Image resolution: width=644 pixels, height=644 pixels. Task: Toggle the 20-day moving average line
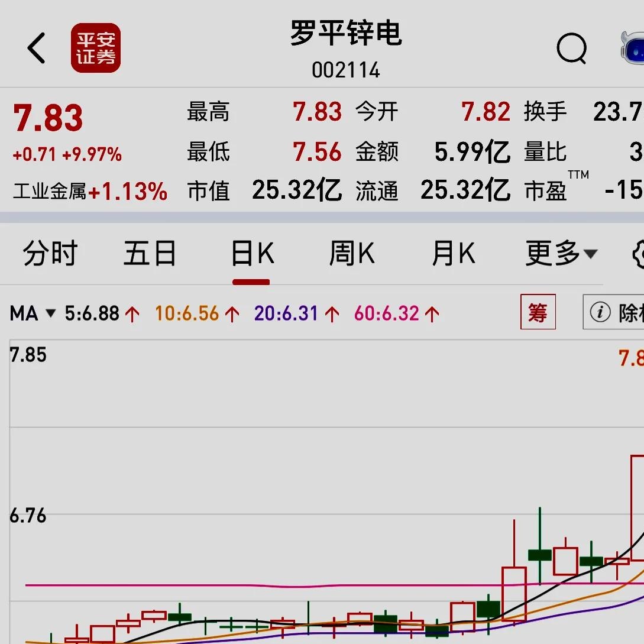[284, 313]
